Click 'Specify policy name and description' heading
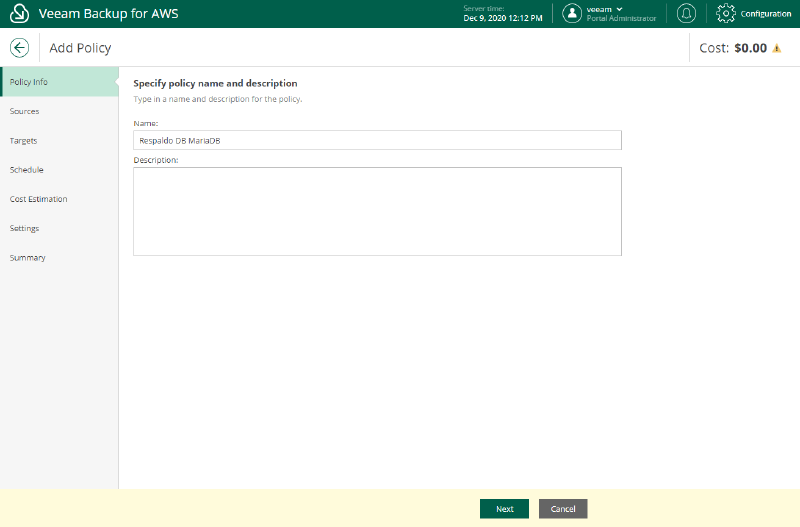 (x=215, y=83)
